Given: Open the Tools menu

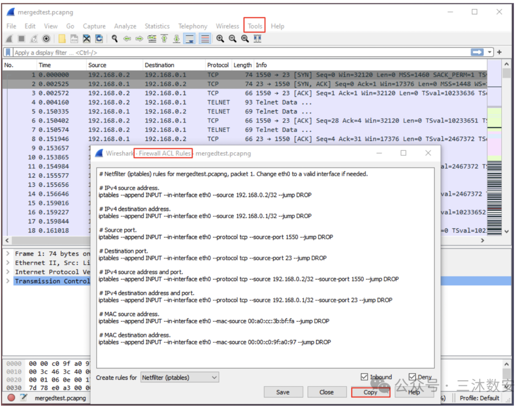Looking at the screenshot, I should (255, 26).
